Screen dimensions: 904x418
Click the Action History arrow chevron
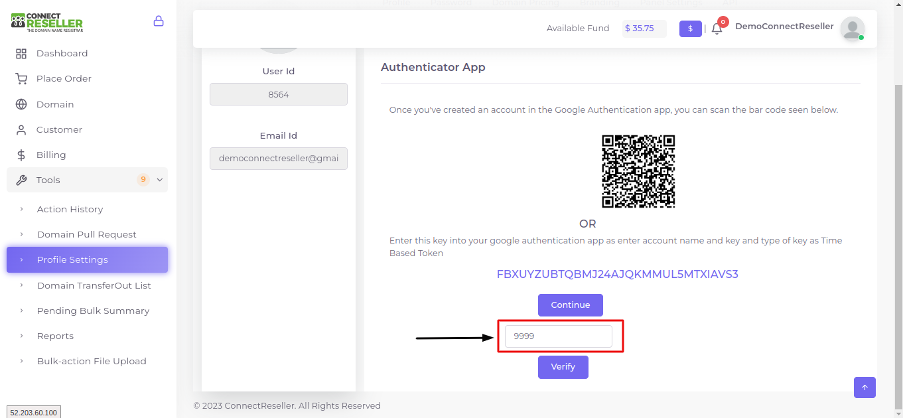[x=21, y=209]
